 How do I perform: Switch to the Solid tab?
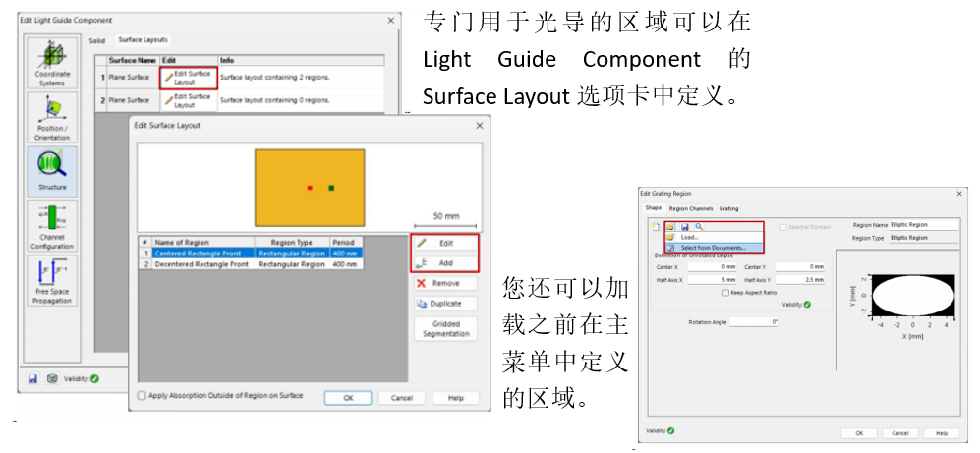point(97,40)
